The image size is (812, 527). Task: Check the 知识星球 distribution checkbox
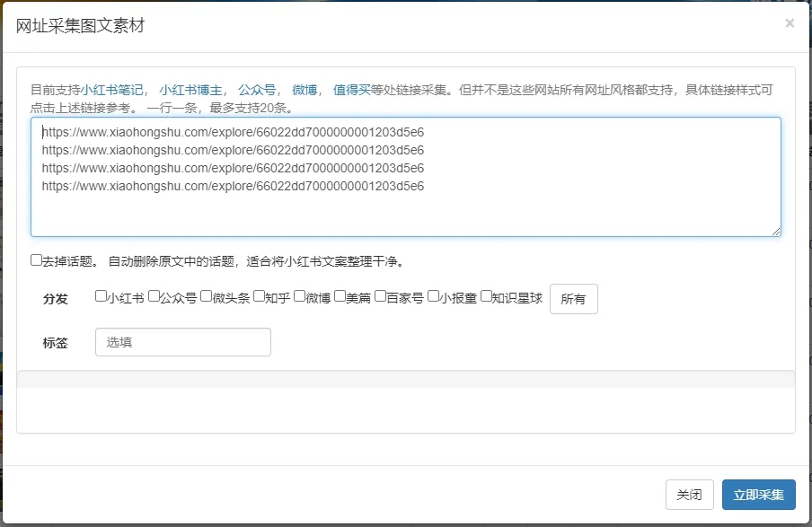coord(486,296)
